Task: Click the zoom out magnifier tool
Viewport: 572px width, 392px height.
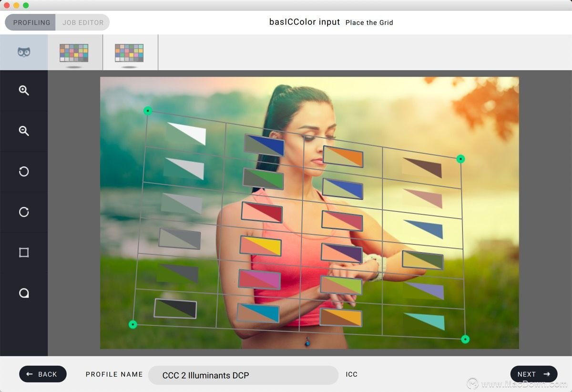Action: coord(24,131)
